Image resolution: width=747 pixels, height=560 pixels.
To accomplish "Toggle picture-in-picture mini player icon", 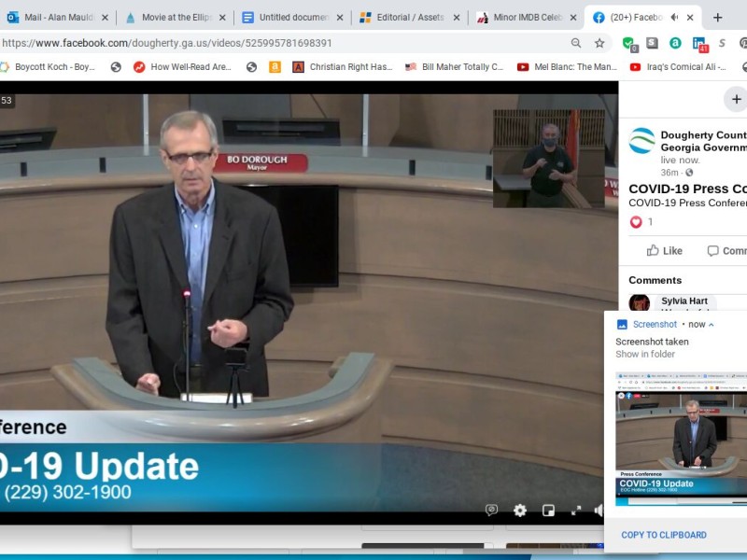I will pyautogui.click(x=548, y=511).
